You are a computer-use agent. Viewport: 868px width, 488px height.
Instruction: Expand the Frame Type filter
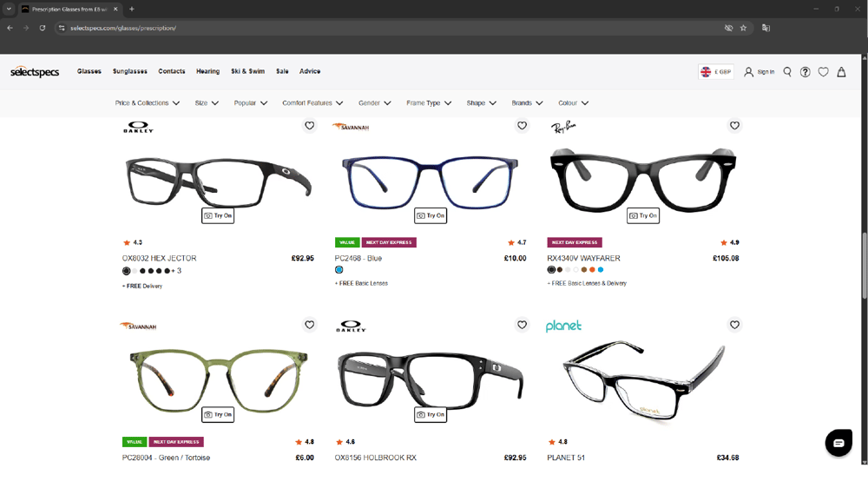click(429, 103)
